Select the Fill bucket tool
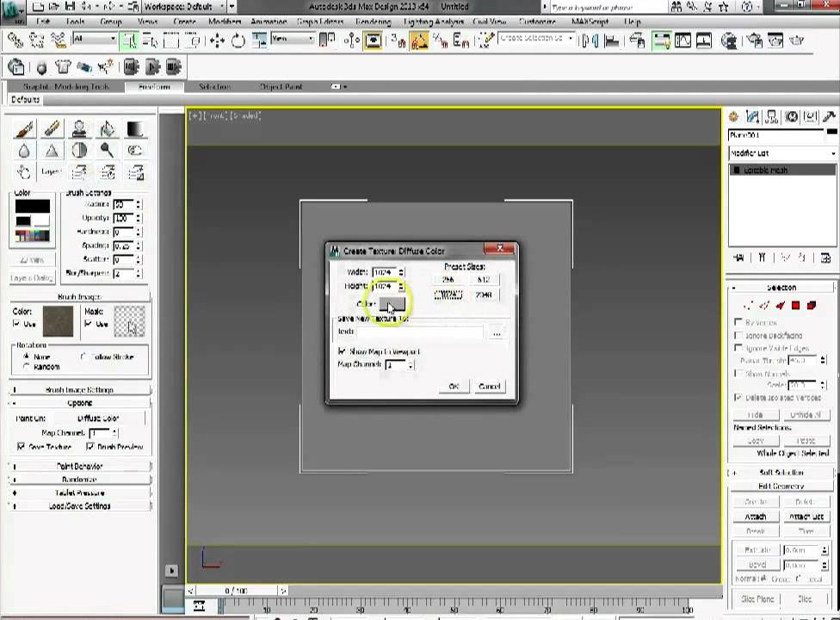The width and height of the screenshot is (840, 620). (x=107, y=128)
